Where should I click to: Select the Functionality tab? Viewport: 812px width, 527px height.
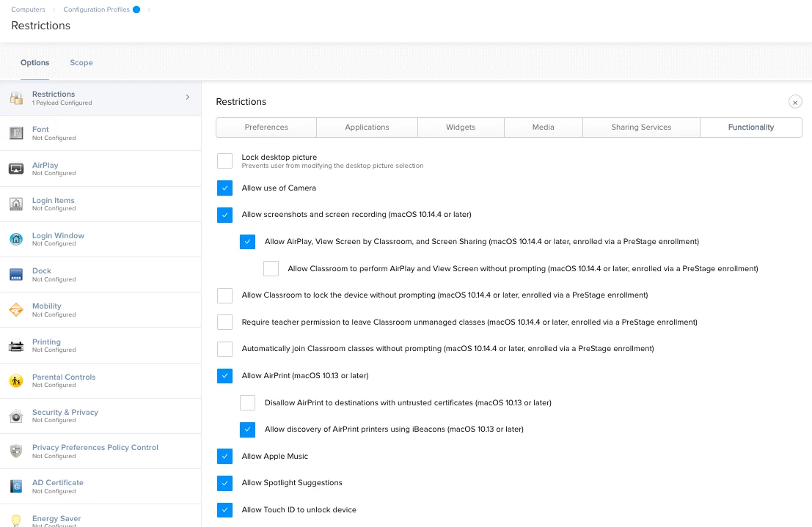click(751, 128)
